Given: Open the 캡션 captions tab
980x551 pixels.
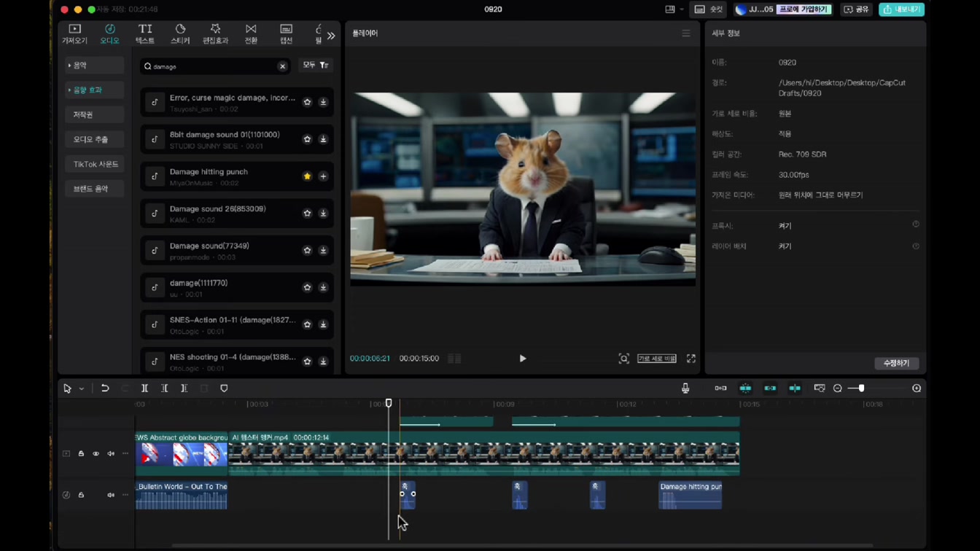Looking at the screenshot, I should click(286, 34).
